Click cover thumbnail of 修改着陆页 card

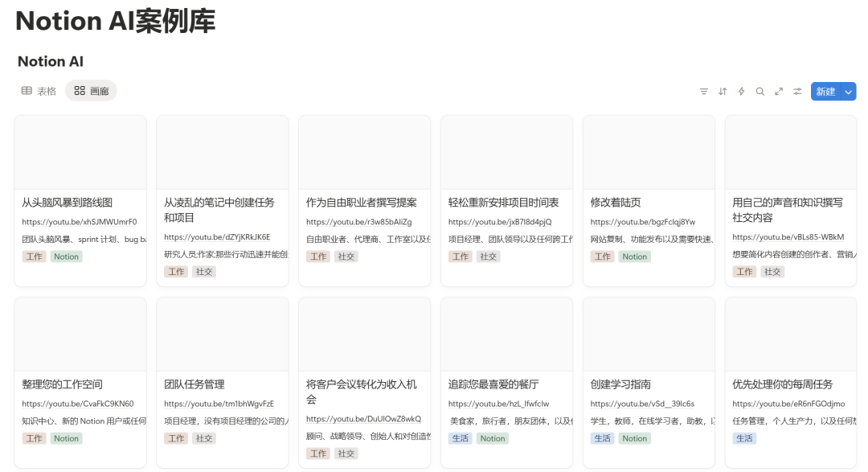[649, 152]
